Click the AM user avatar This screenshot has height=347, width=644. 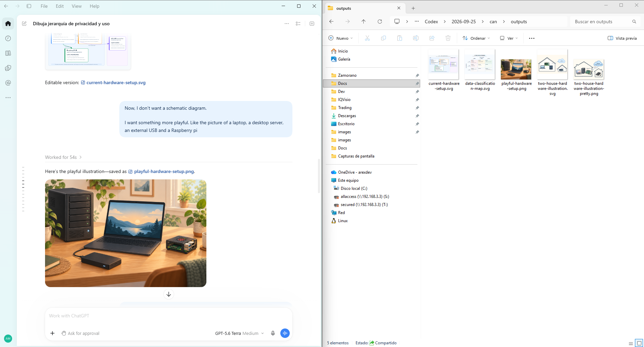pos(8,339)
